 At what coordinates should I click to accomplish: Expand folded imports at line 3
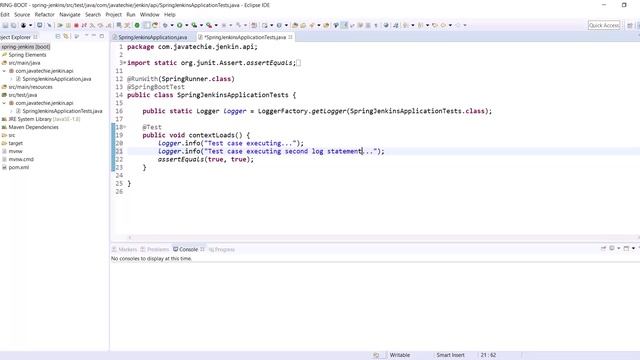pyautogui.click(x=124, y=63)
